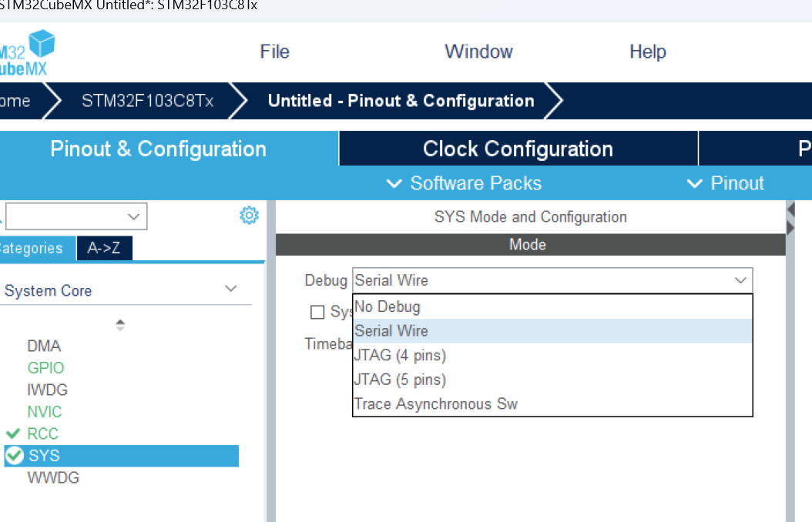Toggle the Sys checkbox under Debug
This screenshot has width=812, height=522.
pyautogui.click(x=317, y=312)
